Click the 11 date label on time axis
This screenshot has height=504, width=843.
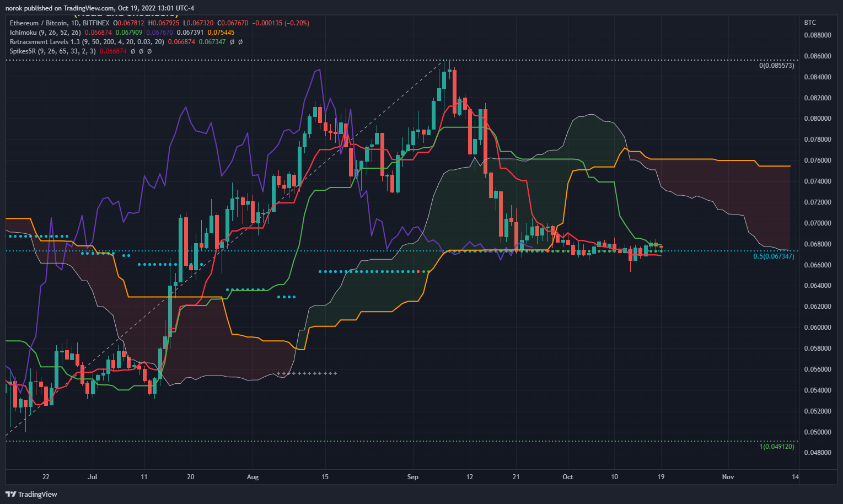pyautogui.click(x=144, y=477)
